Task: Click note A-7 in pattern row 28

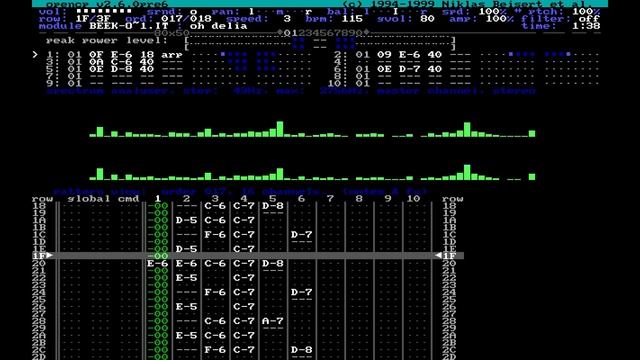Action: point(273,321)
